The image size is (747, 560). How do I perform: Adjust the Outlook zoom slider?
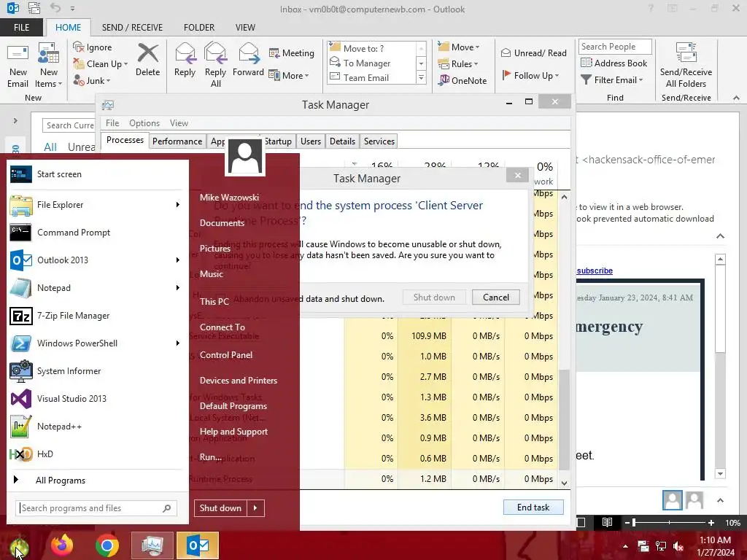669,522
